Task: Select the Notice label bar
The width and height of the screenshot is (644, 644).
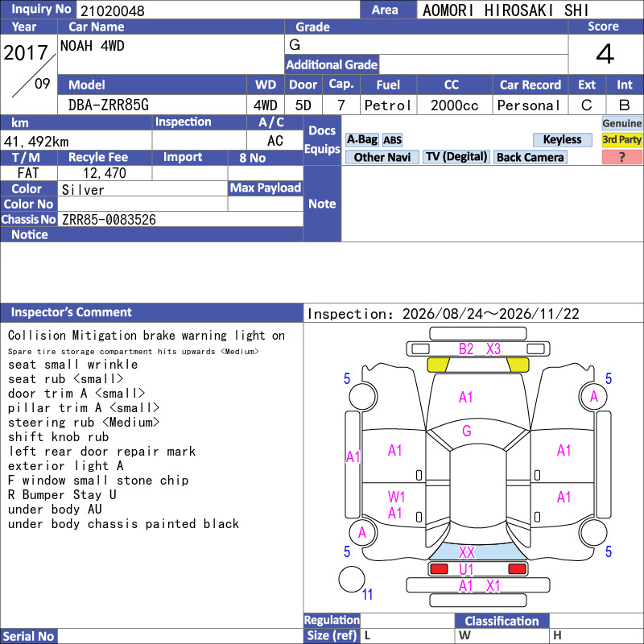Action: click(x=151, y=234)
